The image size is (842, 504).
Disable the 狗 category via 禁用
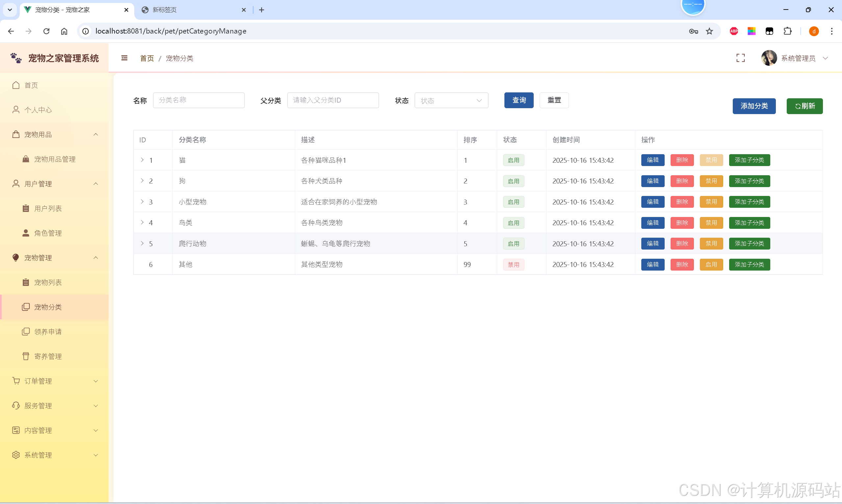711,181
